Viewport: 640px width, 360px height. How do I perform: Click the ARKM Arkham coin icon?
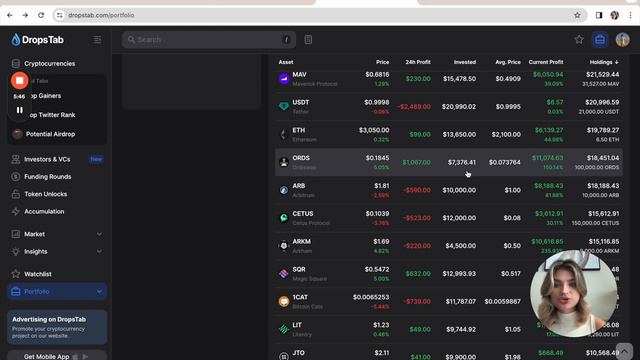pos(284,246)
